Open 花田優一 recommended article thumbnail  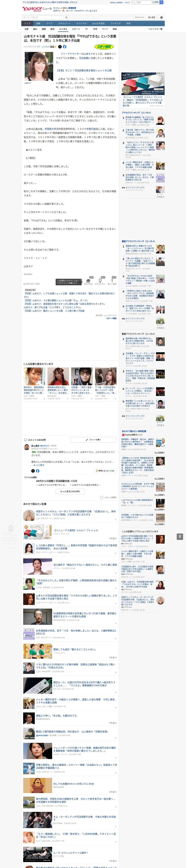tap(82, 376)
